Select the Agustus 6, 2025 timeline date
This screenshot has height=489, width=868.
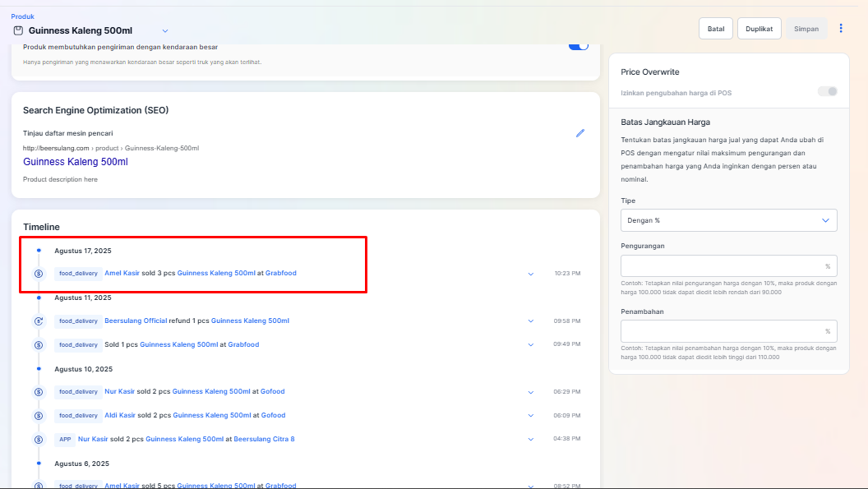[x=82, y=464]
